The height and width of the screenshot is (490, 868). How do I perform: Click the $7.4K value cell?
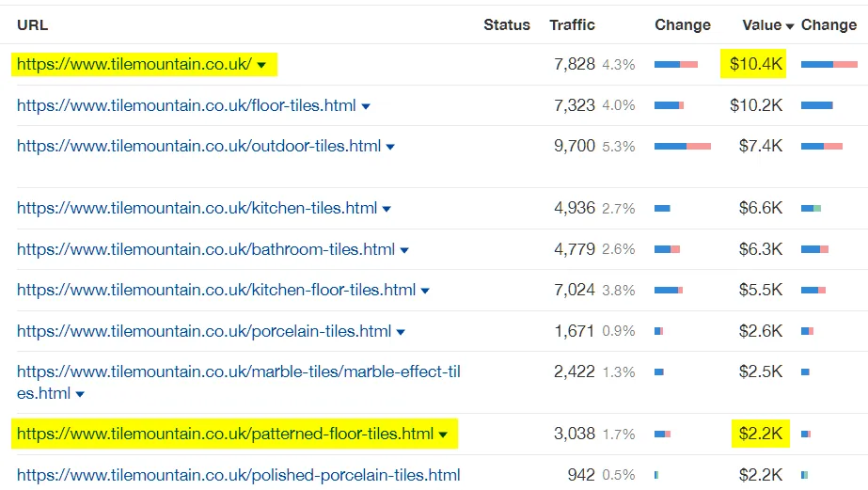761,146
